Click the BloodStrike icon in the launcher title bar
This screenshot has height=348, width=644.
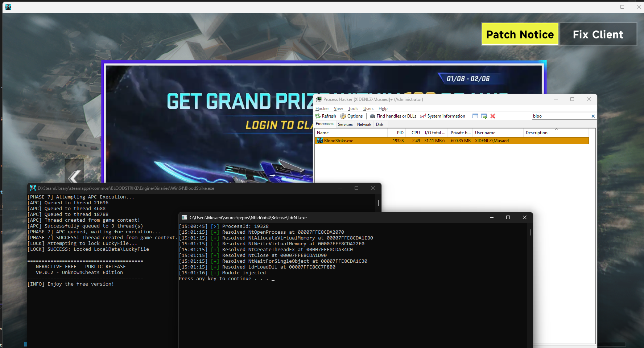(8, 7)
